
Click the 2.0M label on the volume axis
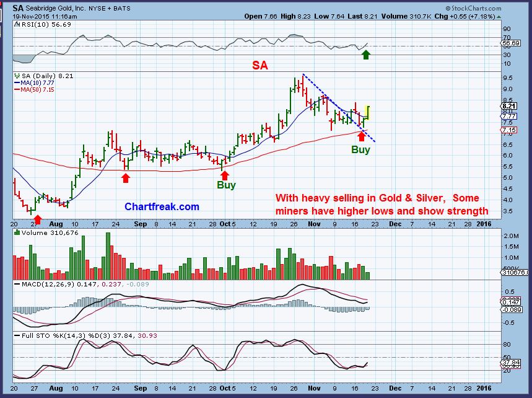click(512, 236)
